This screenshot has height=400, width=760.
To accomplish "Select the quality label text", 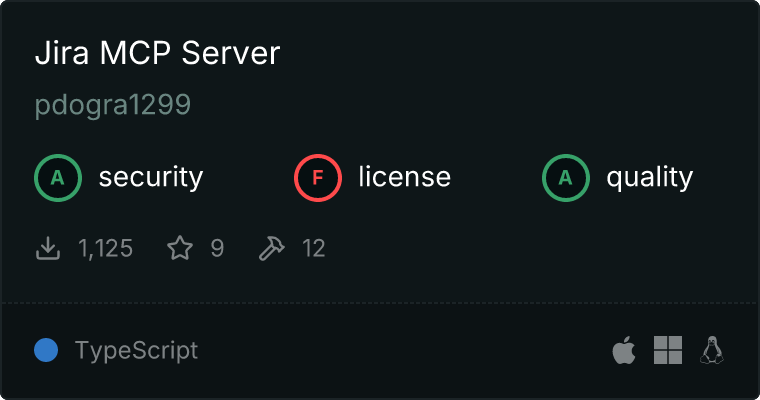I will (649, 178).
